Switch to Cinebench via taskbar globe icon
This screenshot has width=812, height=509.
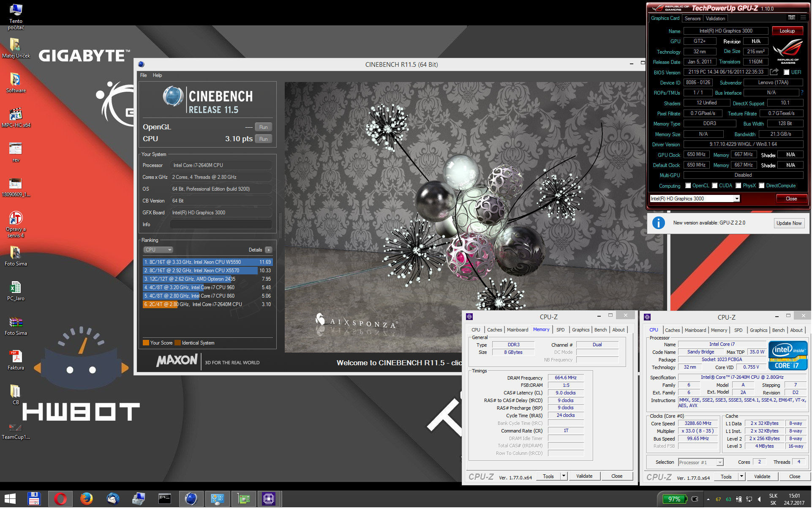191,499
